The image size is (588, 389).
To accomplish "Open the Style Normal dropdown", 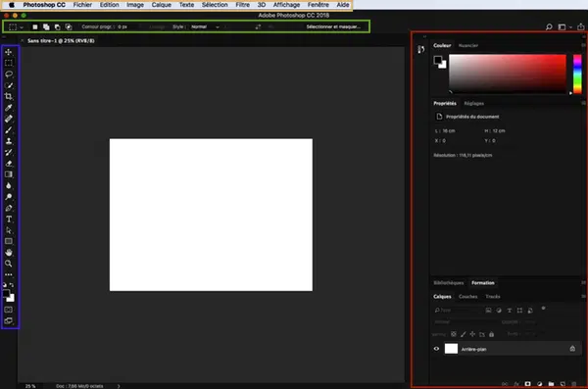I will [x=205, y=27].
